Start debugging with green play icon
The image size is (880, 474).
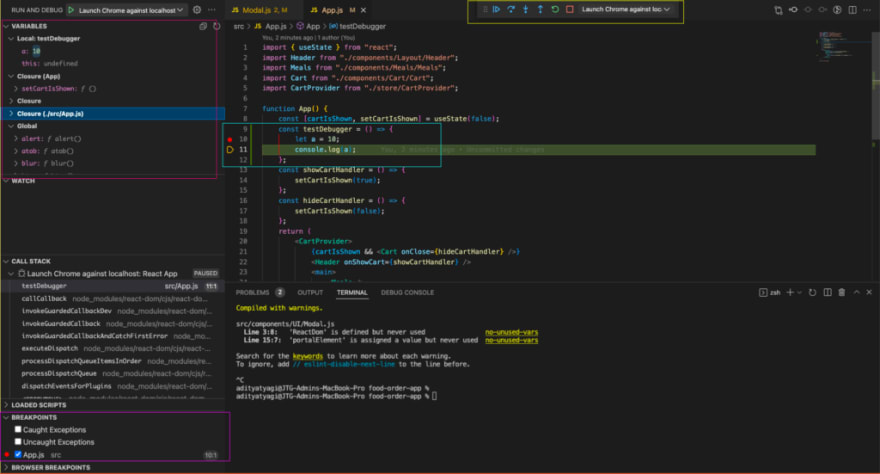coord(71,10)
